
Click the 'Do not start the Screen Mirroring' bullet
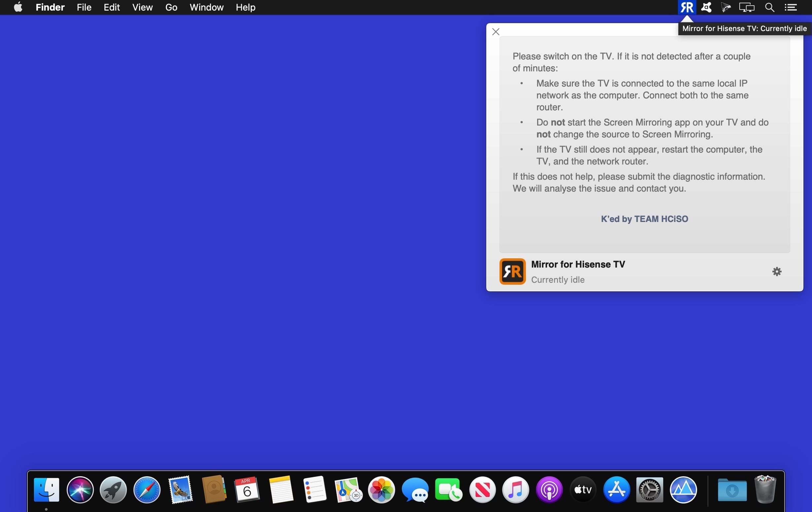click(652, 128)
